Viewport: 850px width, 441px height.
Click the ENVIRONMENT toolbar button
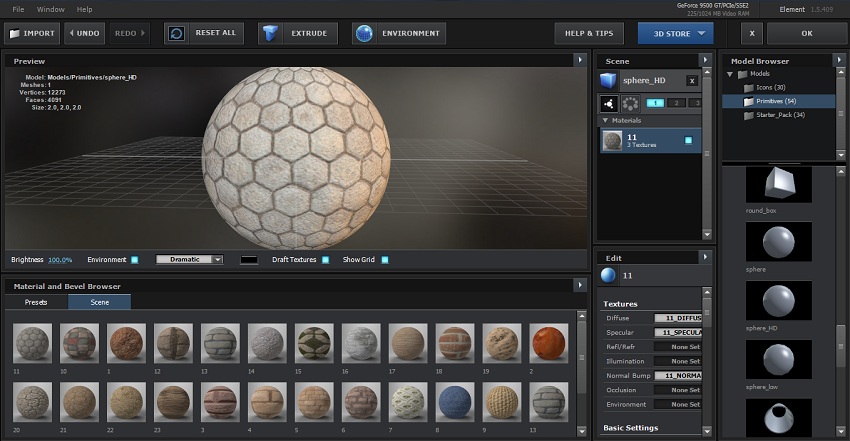[x=399, y=34]
